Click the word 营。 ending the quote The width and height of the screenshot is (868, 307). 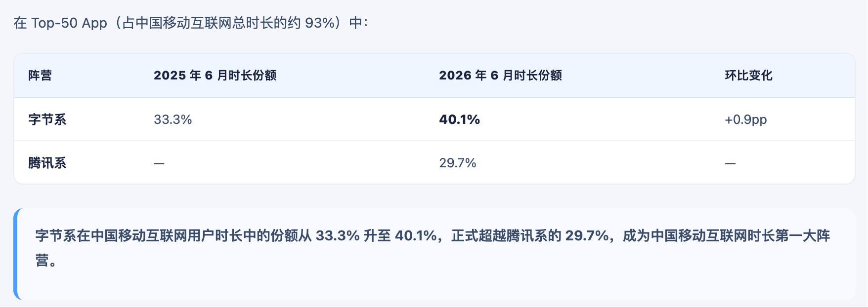coord(46,261)
